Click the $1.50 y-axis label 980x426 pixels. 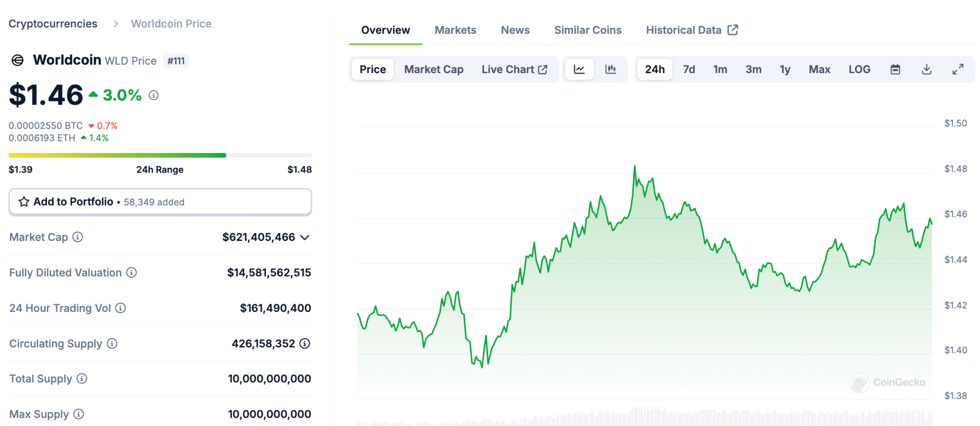(x=956, y=123)
